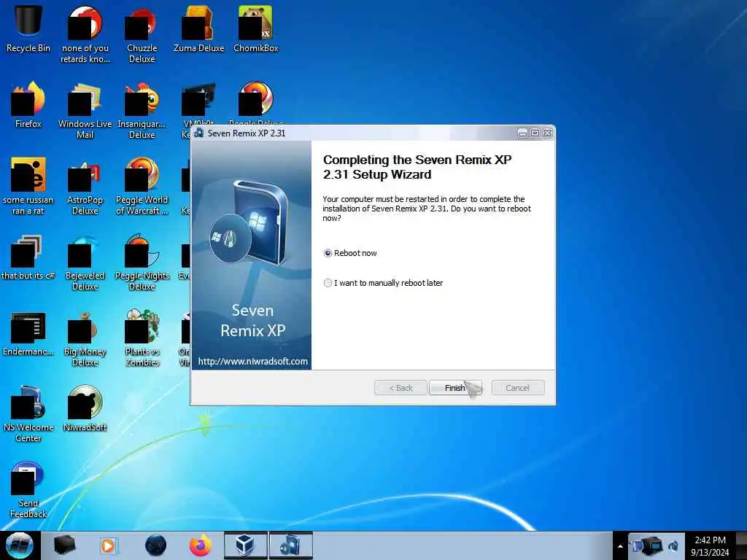Maximize the Seven Remix XP setup window
Viewport: 747px width, 560px height.
coord(535,133)
